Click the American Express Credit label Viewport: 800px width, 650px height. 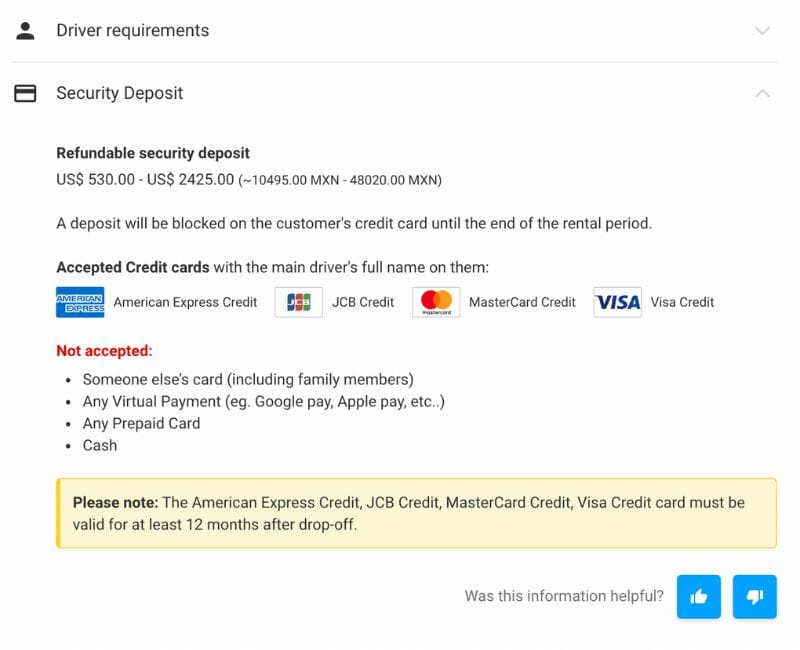pyautogui.click(x=185, y=302)
